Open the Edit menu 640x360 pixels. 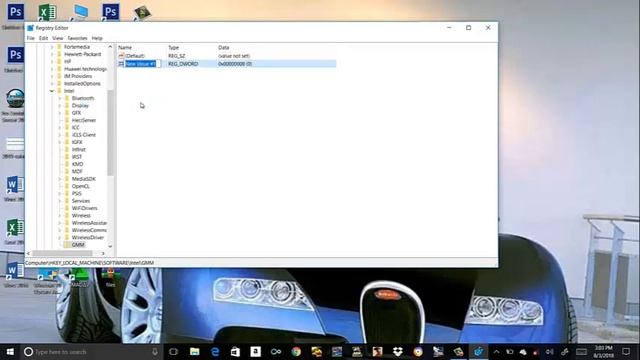pos(43,38)
